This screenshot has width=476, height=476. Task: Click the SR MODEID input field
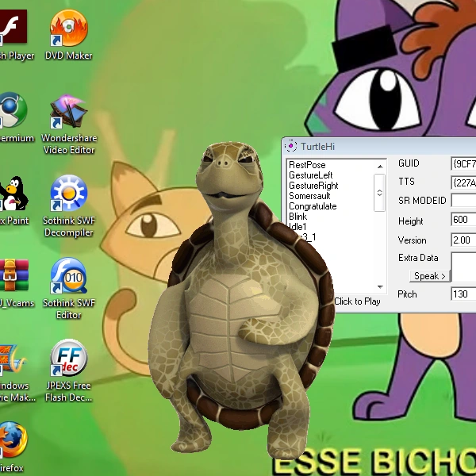[x=463, y=201]
